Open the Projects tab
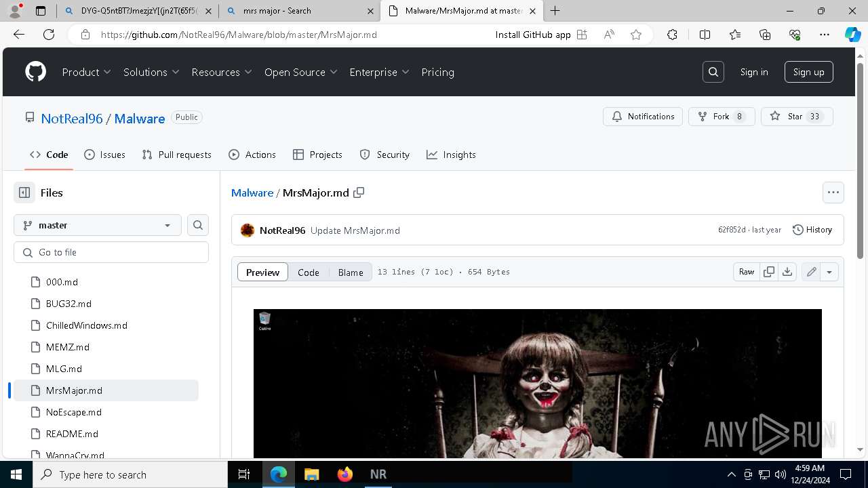The image size is (868, 488). (x=317, y=155)
